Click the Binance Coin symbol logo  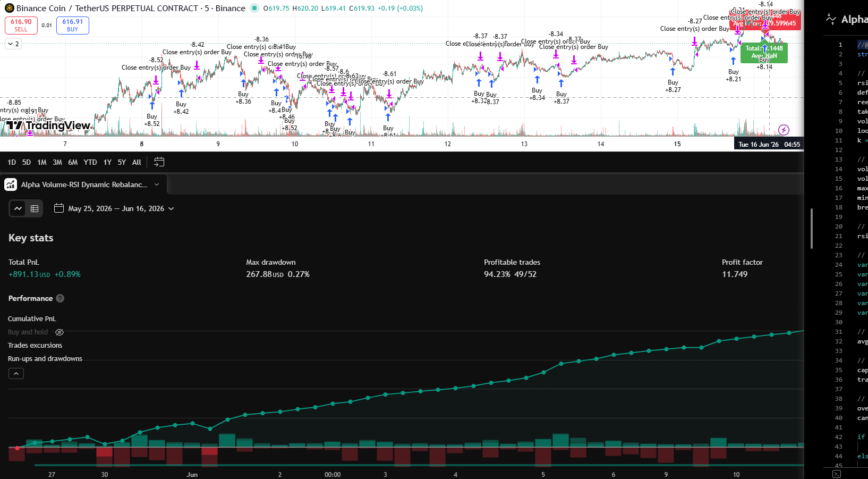(10, 8)
